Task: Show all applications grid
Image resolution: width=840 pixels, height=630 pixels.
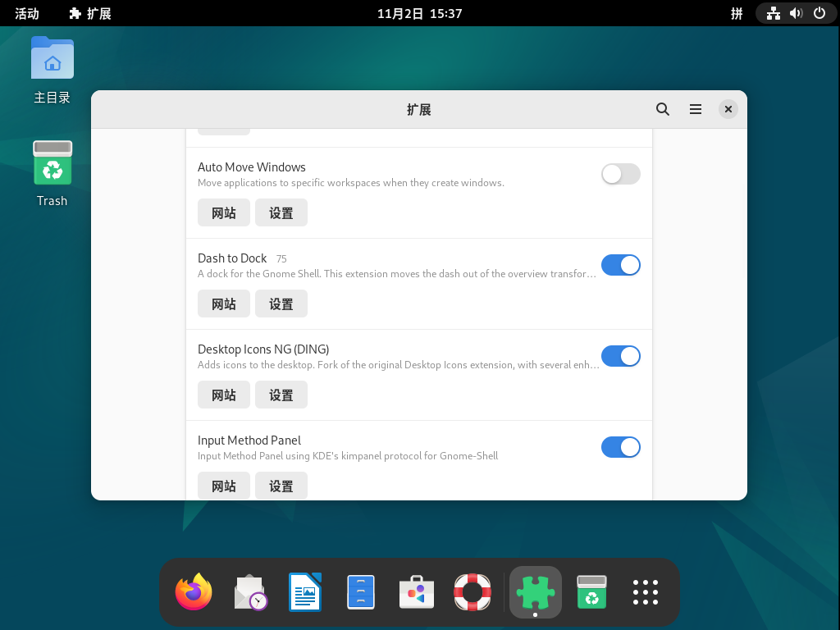Action: 646,592
